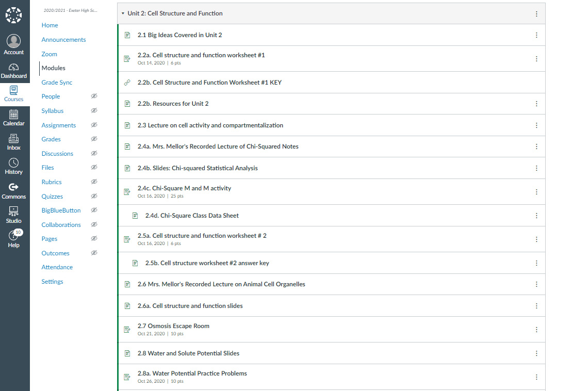Open the Calendar icon in sidebar

click(14, 115)
